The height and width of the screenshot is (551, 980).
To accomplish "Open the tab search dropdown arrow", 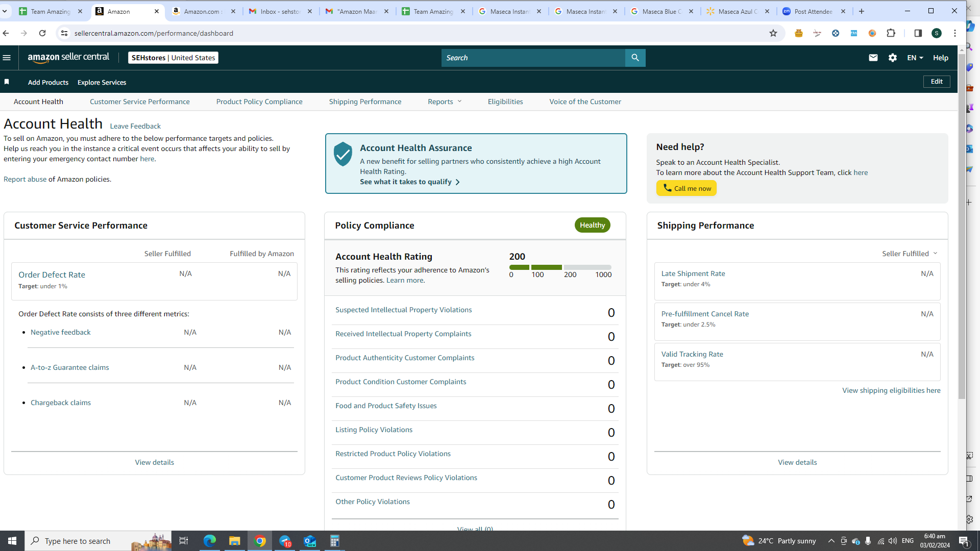I will click(x=5, y=11).
